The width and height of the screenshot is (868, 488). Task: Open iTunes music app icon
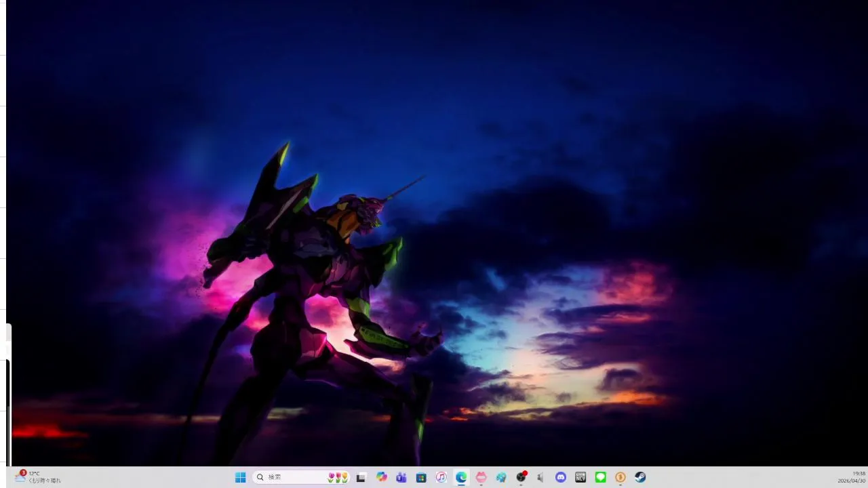point(441,477)
